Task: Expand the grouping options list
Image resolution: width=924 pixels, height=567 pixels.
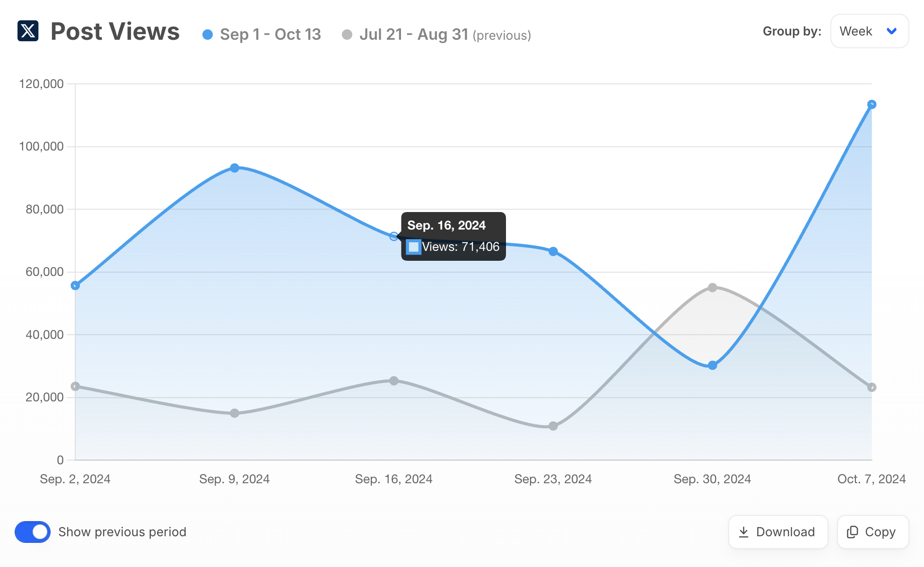Action: (869, 31)
